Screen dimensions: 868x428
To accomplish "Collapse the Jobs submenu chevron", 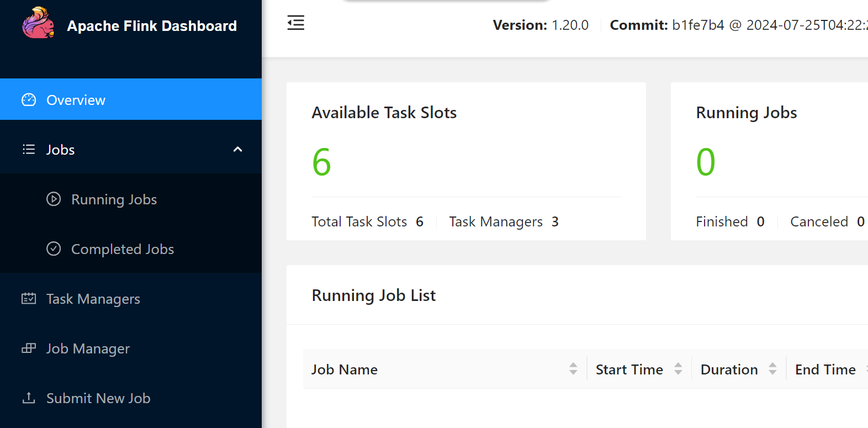I will coord(238,149).
